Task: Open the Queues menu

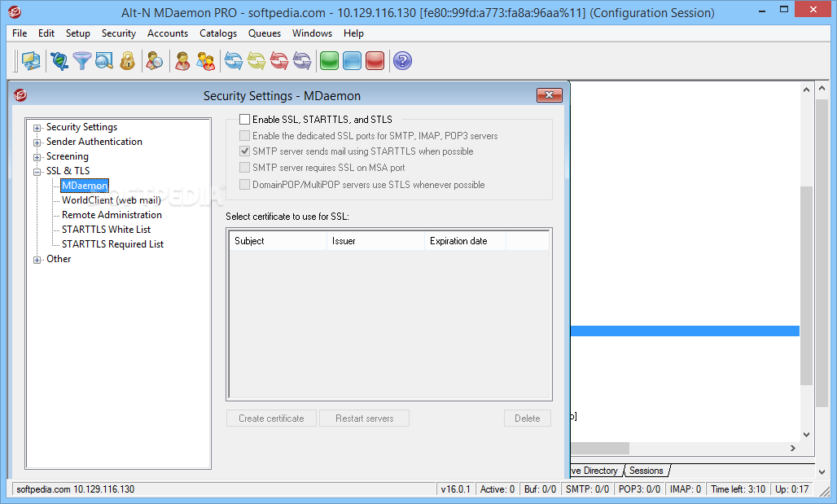Action: click(265, 33)
